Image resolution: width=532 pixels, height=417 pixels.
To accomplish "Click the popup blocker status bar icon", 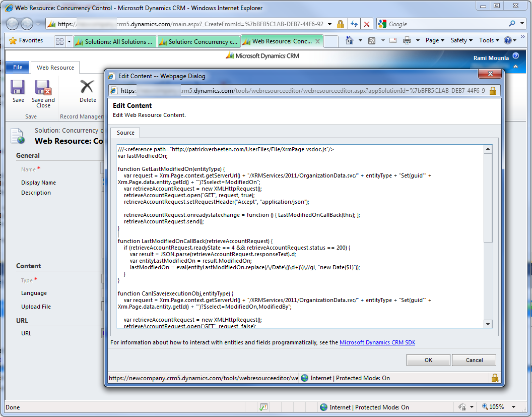I will [x=263, y=407].
